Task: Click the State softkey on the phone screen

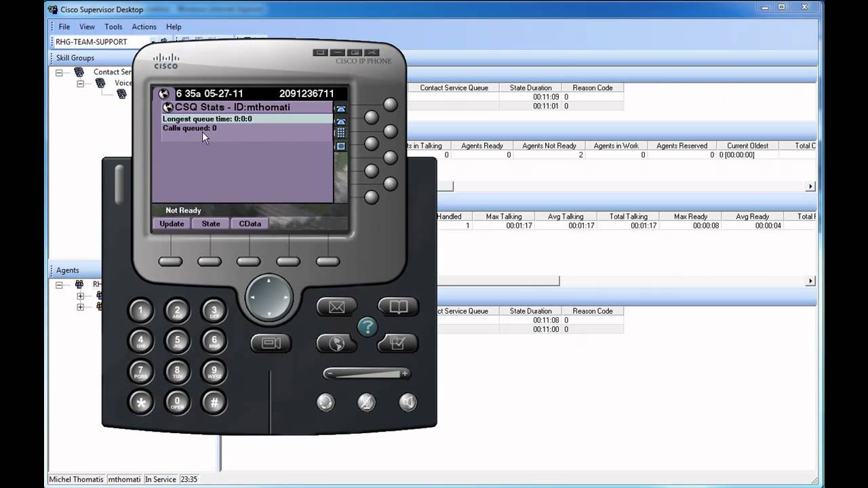Action: click(x=211, y=224)
